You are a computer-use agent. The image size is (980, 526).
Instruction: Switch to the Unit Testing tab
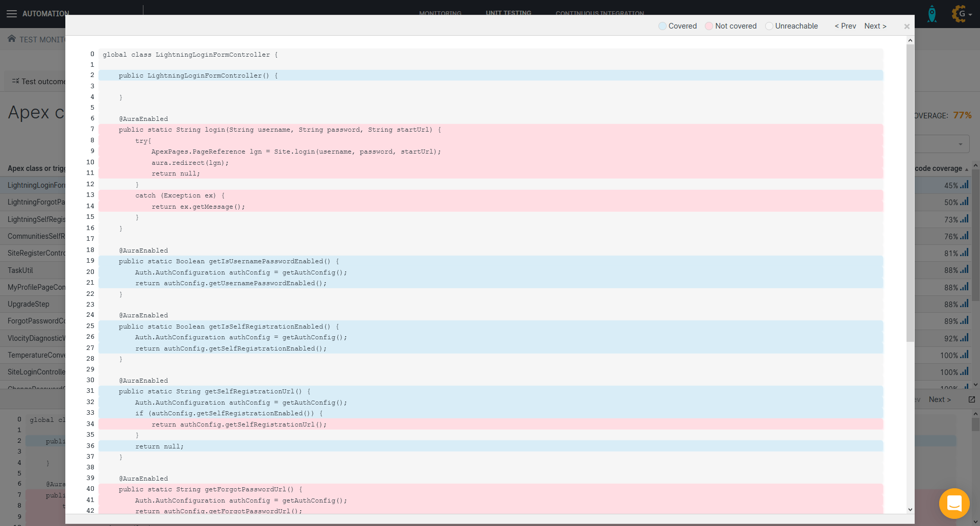point(508,13)
